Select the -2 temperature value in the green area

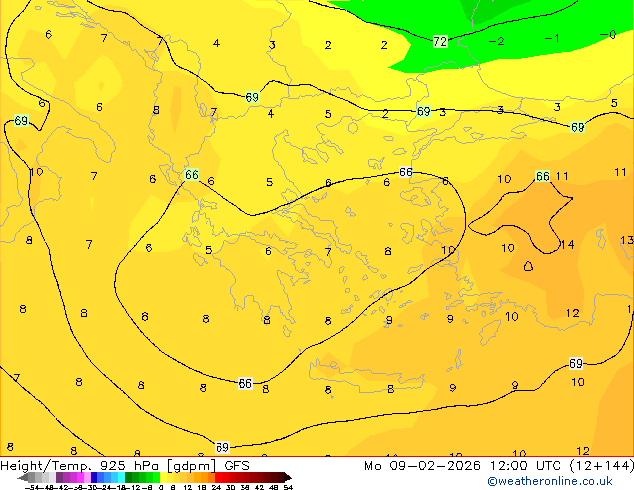coord(496,41)
